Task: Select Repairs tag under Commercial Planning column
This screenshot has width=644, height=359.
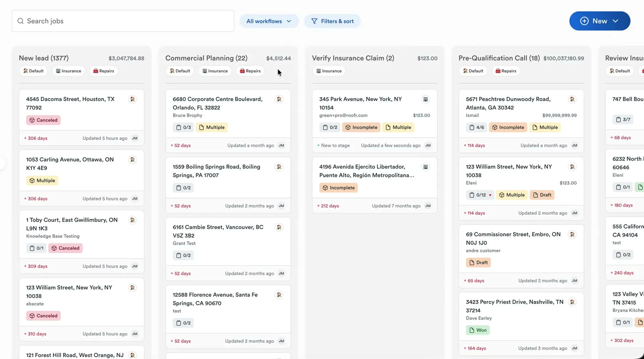Action: (250, 71)
